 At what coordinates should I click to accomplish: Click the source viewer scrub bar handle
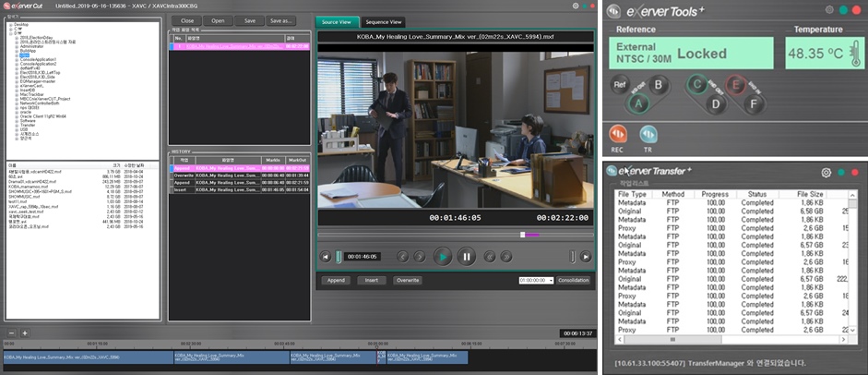click(523, 235)
